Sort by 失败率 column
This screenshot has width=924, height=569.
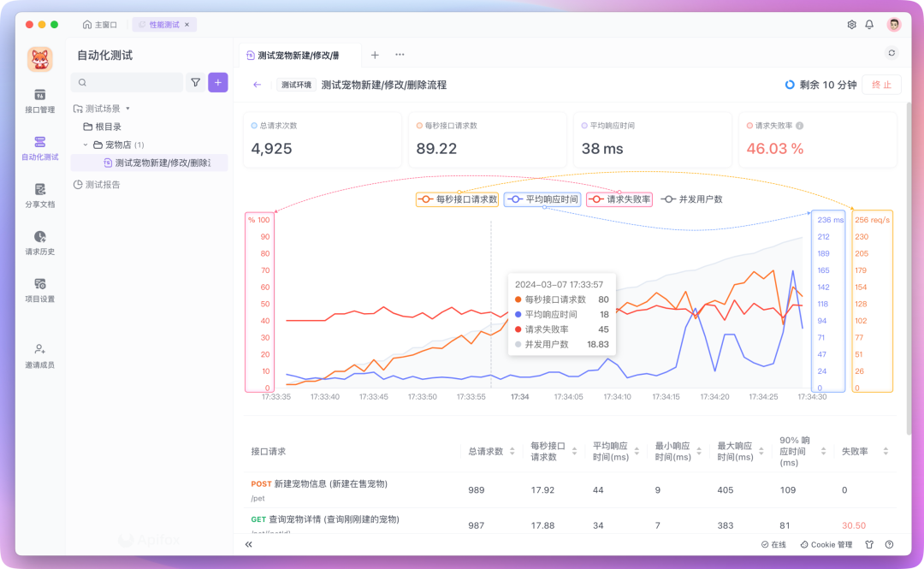click(885, 451)
